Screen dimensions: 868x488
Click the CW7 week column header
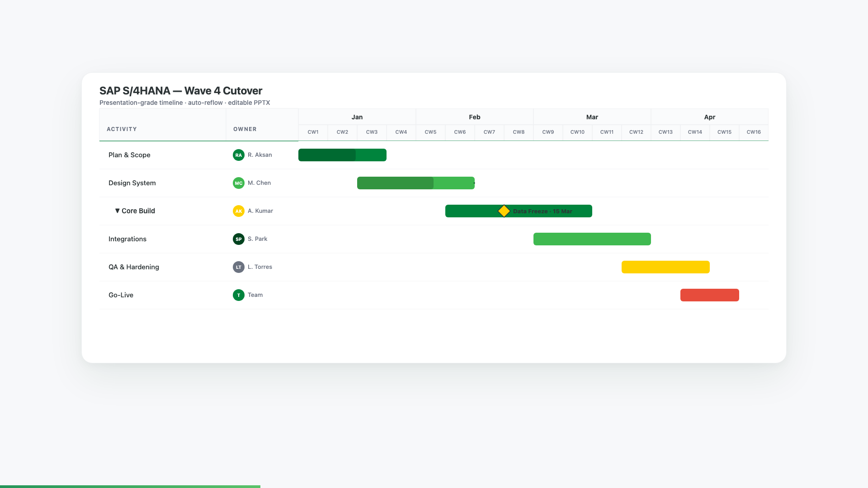(x=489, y=132)
